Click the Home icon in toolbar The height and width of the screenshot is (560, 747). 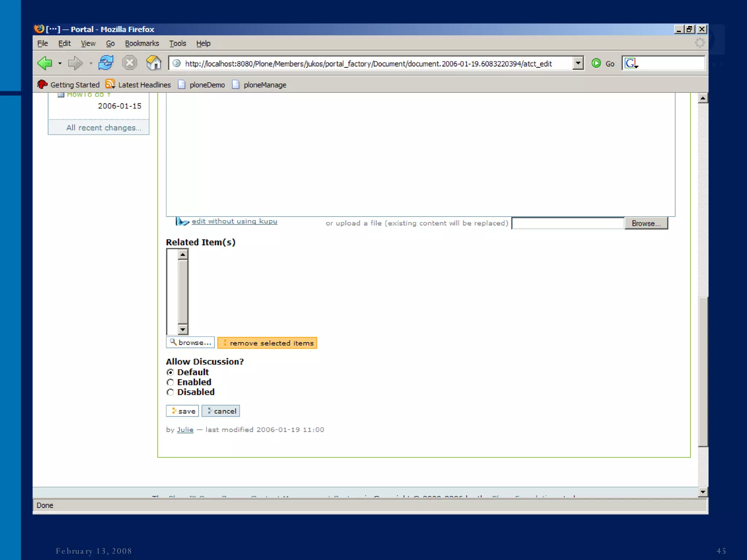click(x=154, y=63)
